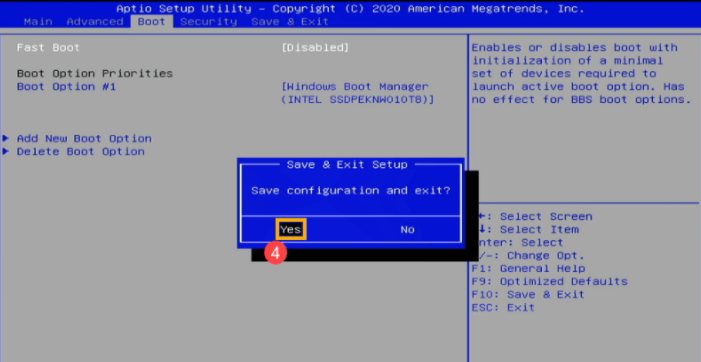Open the Save & Exit tab

coord(290,21)
